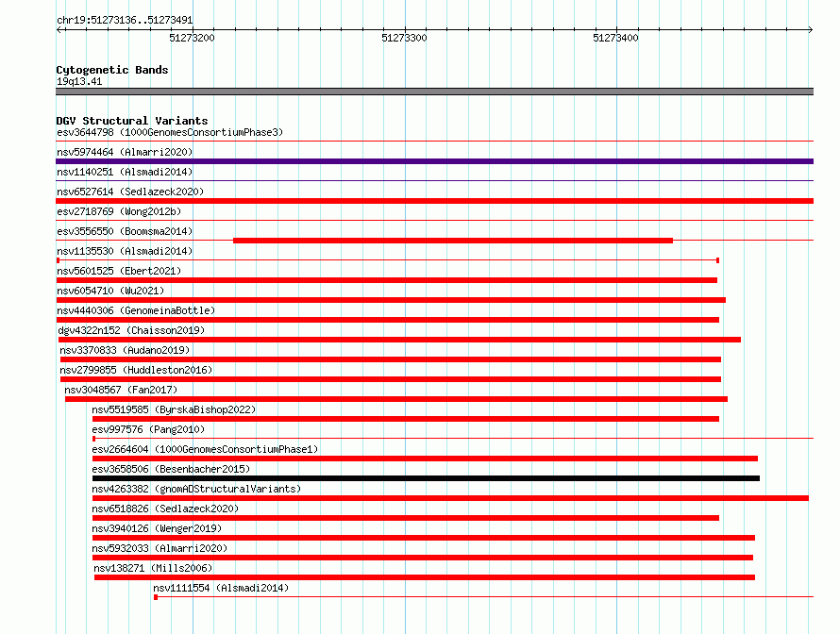Viewport: 840px width, 634px height.
Task: Open variant nsv5974464 (Almarri2020)
Action: point(125,152)
